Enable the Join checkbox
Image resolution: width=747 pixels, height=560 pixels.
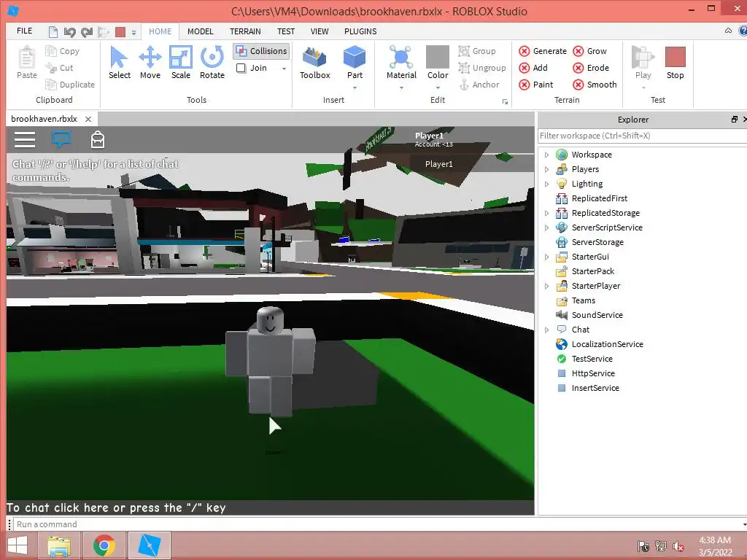[x=241, y=68]
